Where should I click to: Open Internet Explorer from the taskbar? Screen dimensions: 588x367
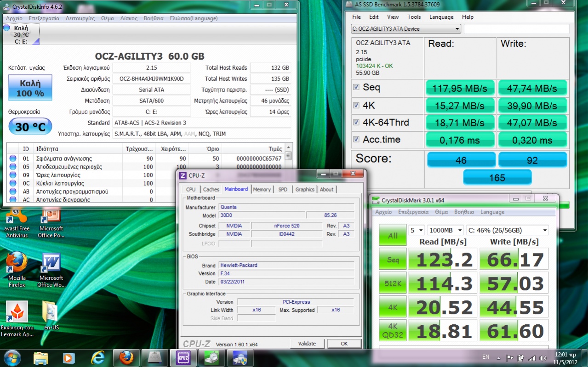(98, 357)
